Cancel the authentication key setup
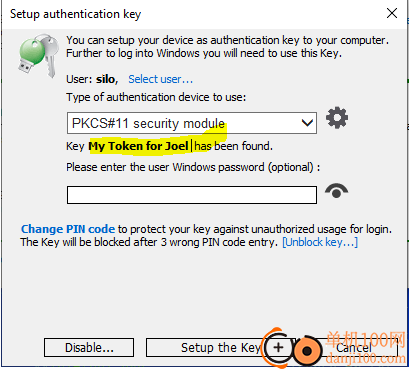 (x=353, y=348)
